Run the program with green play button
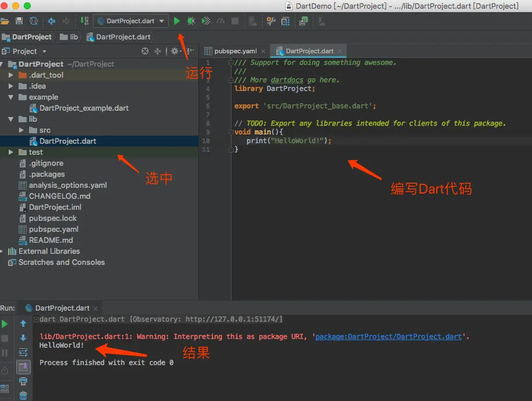This screenshot has height=401, width=532. pyautogui.click(x=177, y=21)
